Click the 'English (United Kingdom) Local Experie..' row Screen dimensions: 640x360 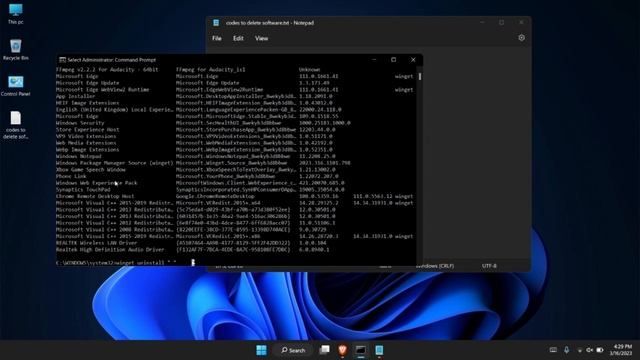point(234,109)
